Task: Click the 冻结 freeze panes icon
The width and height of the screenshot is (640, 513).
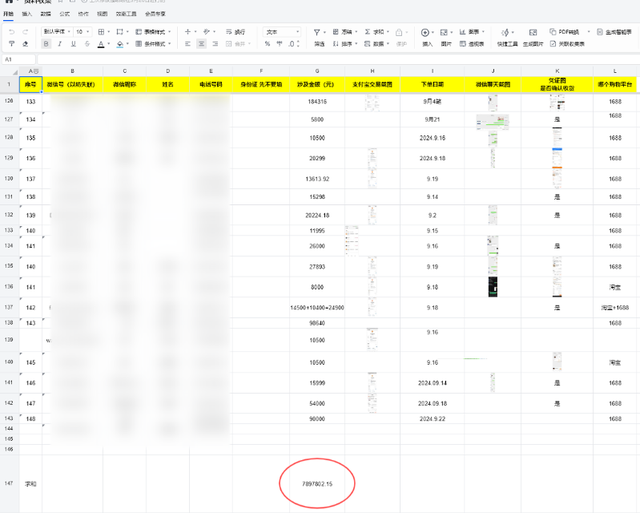Action: (336, 32)
